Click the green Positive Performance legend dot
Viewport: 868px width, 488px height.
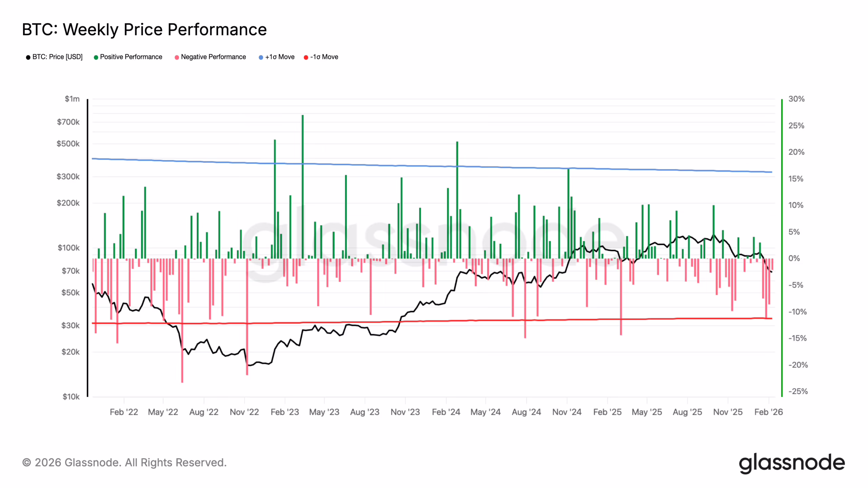pyautogui.click(x=96, y=57)
